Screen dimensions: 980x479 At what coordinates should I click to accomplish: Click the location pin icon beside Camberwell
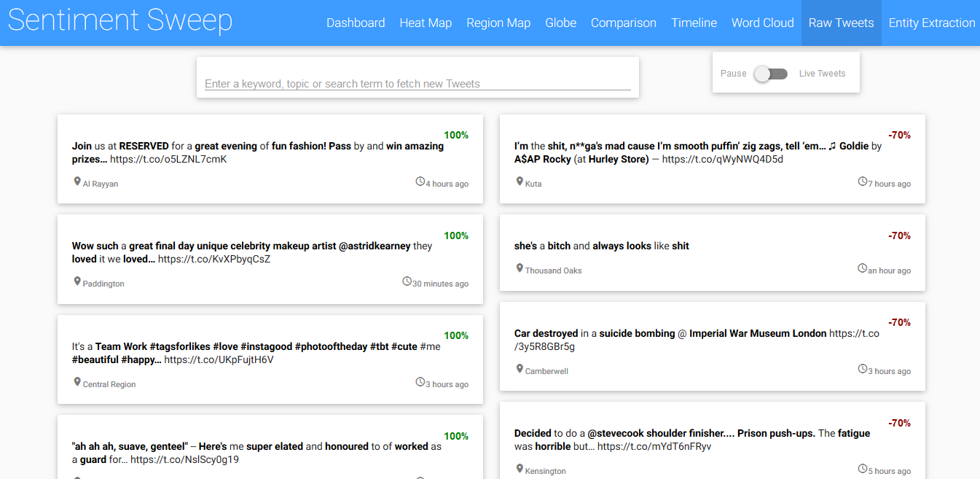[x=520, y=369]
